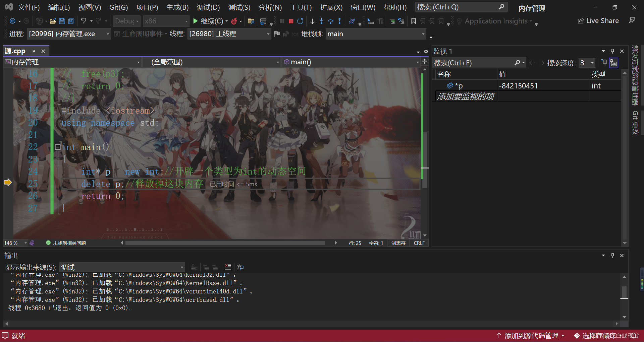Open 解决方案资源管理器 side tab
This screenshot has width=644, height=342.
pos(635,75)
